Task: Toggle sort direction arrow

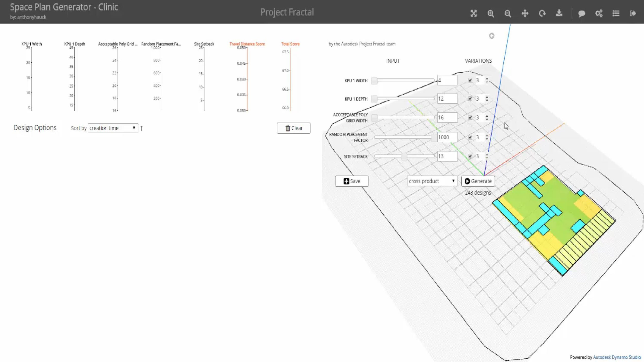Action: point(141,128)
